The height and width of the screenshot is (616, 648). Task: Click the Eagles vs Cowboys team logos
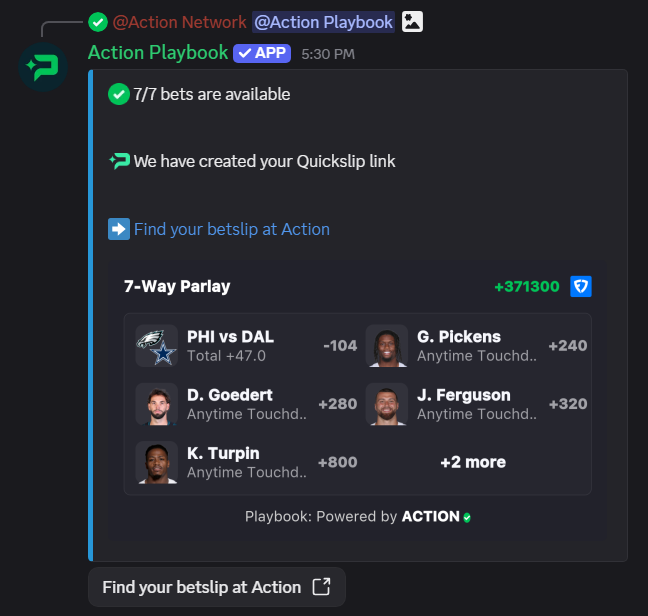[156, 346]
